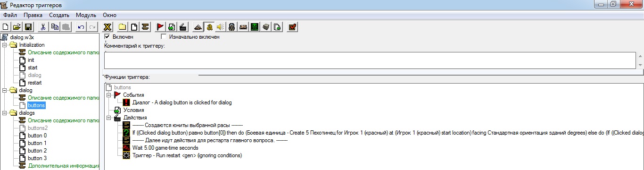Select 'A dialog button is clicked' event
The image size is (644, 170).
click(x=182, y=102)
